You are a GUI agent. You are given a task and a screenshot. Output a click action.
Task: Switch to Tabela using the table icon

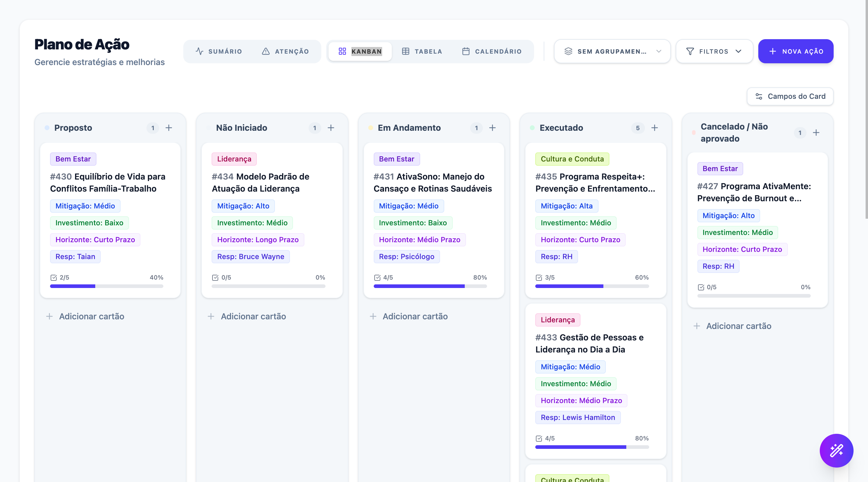405,51
